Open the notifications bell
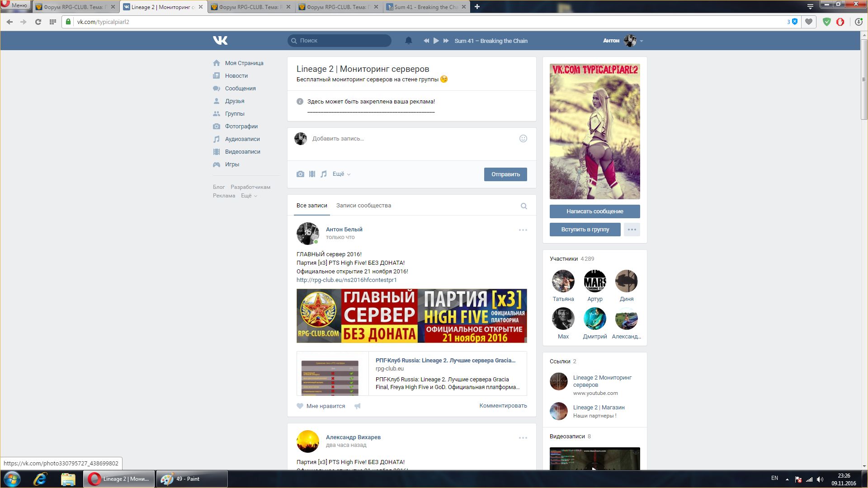This screenshot has height=488, width=868. point(408,41)
